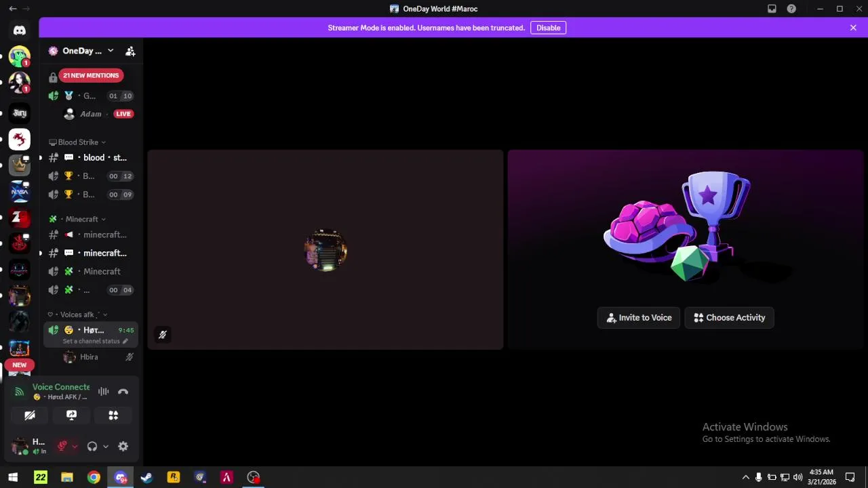Screen dimensions: 868x488
Task: Click the muted mic indicator on video tile
Action: tap(162, 334)
